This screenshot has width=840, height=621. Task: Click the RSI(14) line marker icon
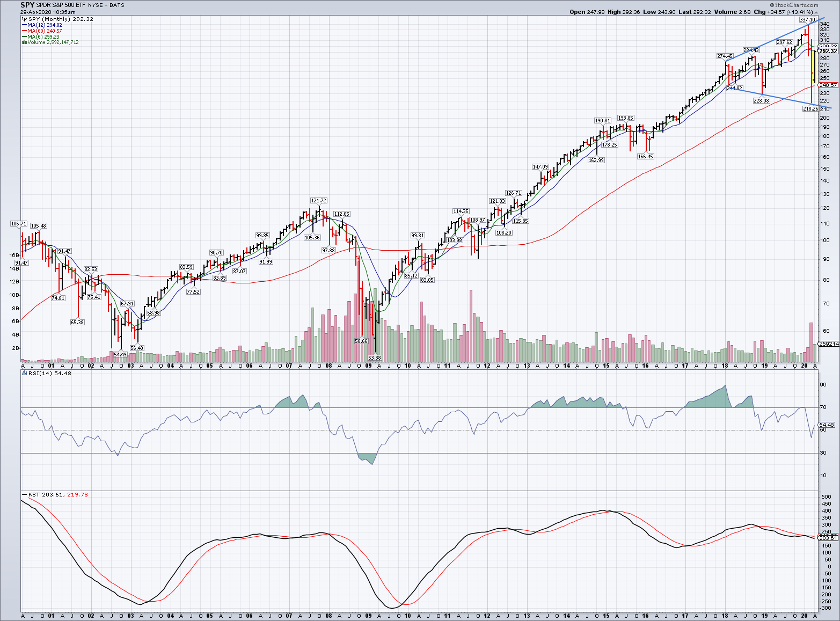coord(24,374)
